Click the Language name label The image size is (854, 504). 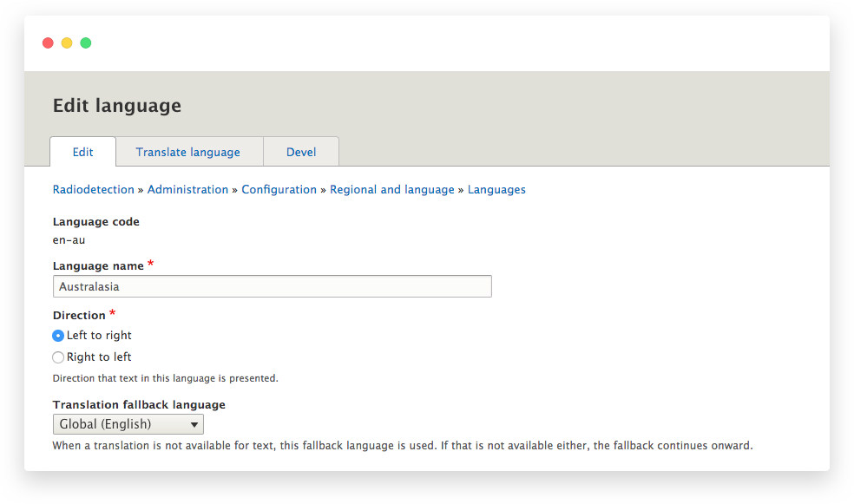[x=98, y=265]
